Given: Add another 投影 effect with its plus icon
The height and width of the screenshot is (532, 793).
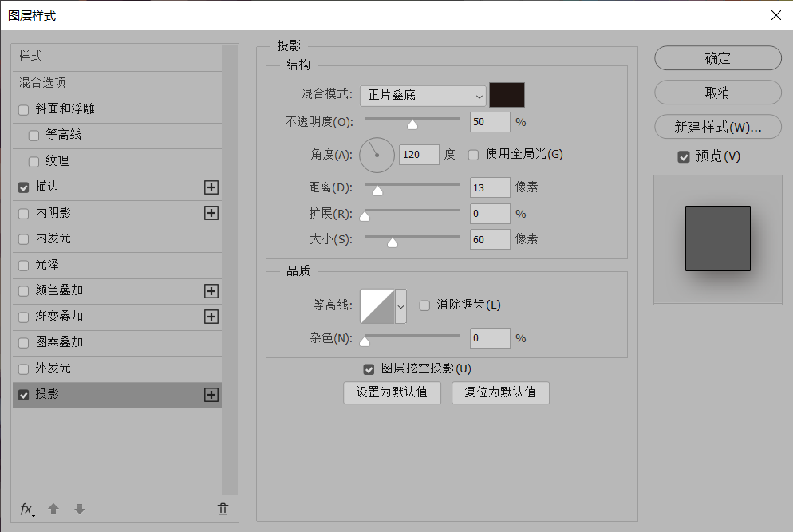Looking at the screenshot, I should (211, 392).
